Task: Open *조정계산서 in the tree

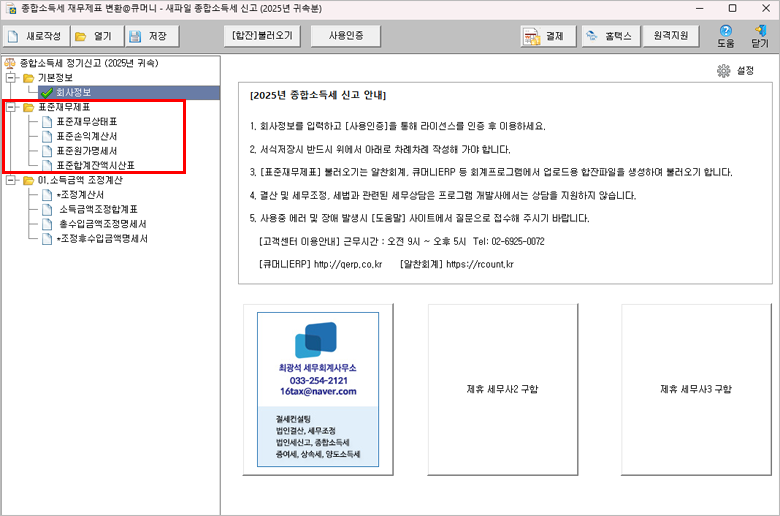Action: 80,195
